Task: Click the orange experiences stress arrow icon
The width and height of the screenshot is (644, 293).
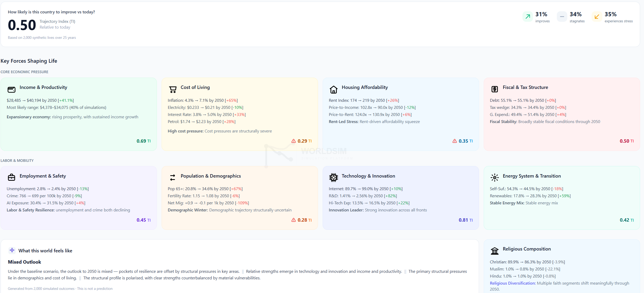Action: [x=597, y=17]
